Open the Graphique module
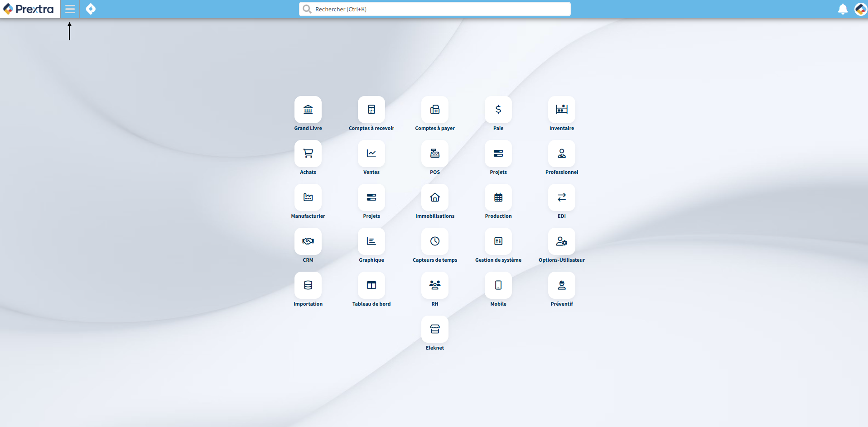This screenshot has width=868, height=427. [371, 241]
